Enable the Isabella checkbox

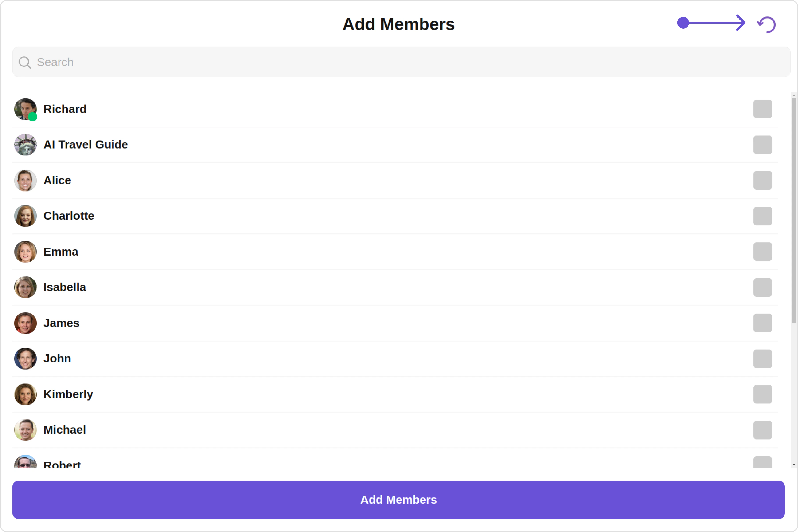(762, 287)
